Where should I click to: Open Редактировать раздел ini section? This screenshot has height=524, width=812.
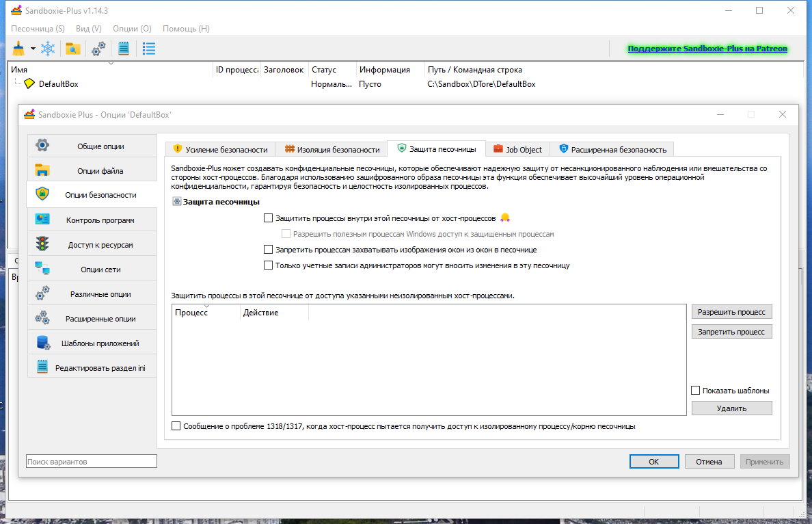click(x=92, y=367)
